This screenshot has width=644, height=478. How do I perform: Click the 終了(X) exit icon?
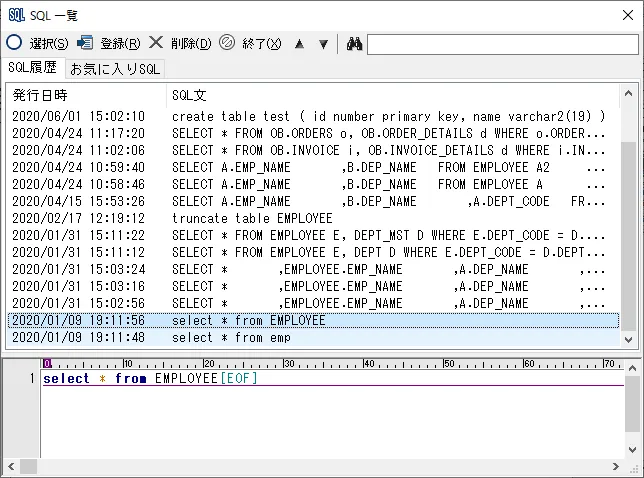click(x=227, y=42)
